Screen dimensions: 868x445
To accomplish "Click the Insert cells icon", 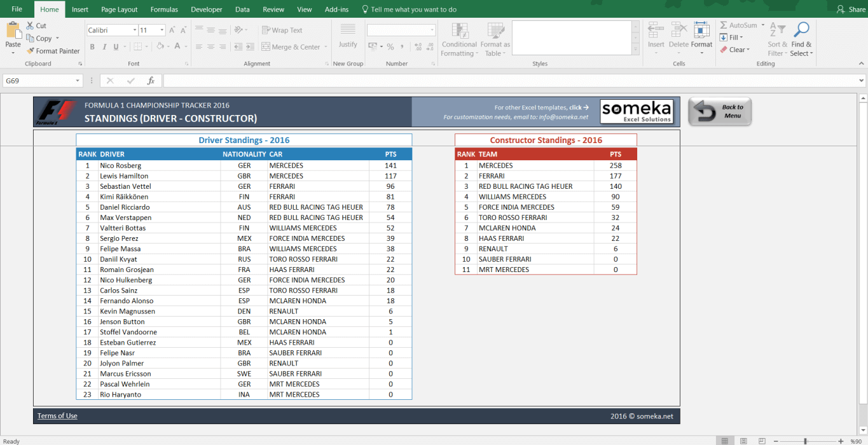I will click(656, 30).
